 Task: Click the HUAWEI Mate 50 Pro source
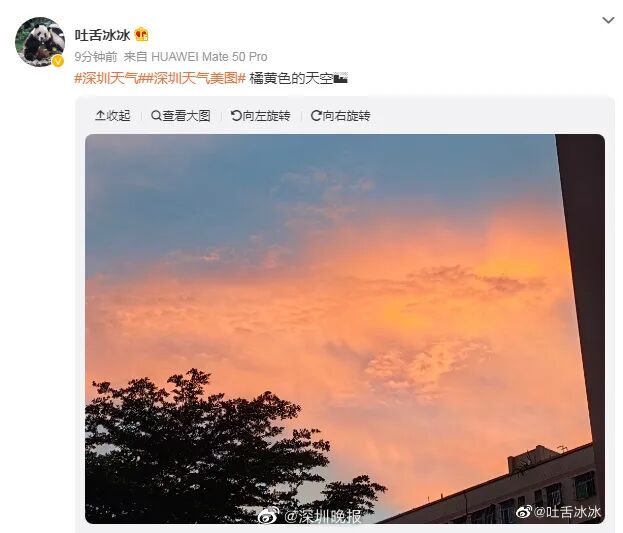click(209, 57)
